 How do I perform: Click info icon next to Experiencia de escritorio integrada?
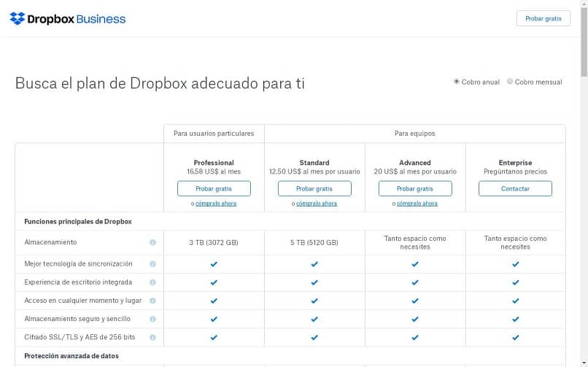[x=152, y=282]
